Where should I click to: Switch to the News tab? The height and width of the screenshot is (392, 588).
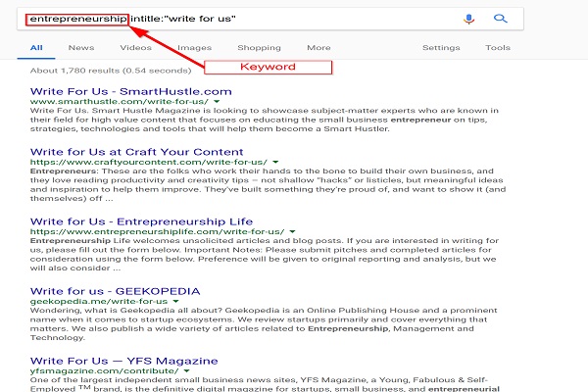click(81, 48)
